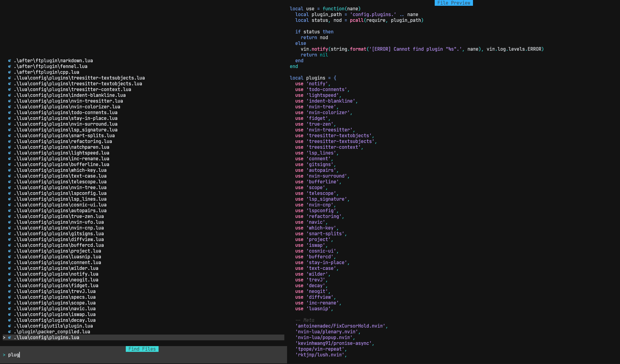Select the Lua icon next to cpp.lua
620x364 pixels.
point(10,72)
